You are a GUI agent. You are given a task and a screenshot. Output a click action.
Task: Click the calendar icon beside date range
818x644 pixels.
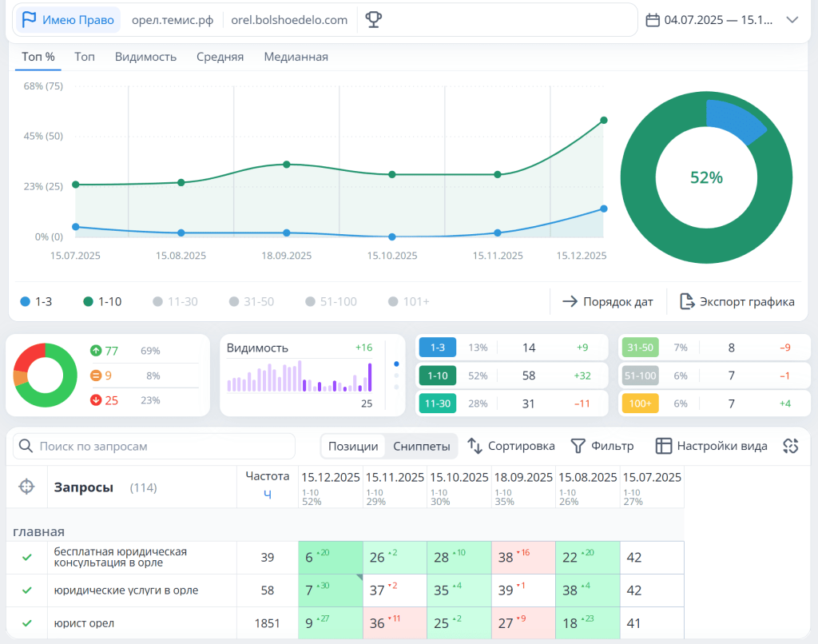click(653, 20)
